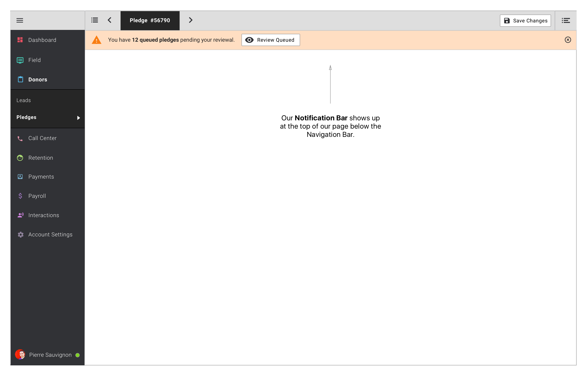588x376 pixels.
Task: Go to the previous pledge with the left chevron
Action: 110,20
